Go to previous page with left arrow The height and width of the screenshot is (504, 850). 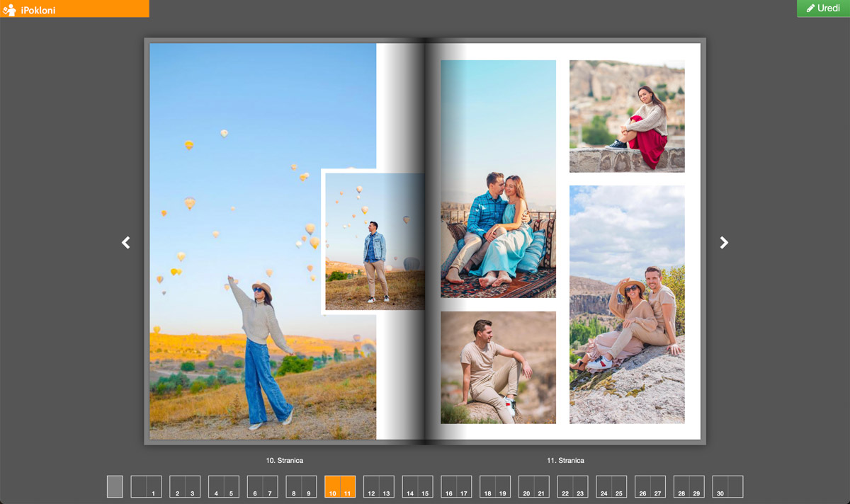click(126, 243)
